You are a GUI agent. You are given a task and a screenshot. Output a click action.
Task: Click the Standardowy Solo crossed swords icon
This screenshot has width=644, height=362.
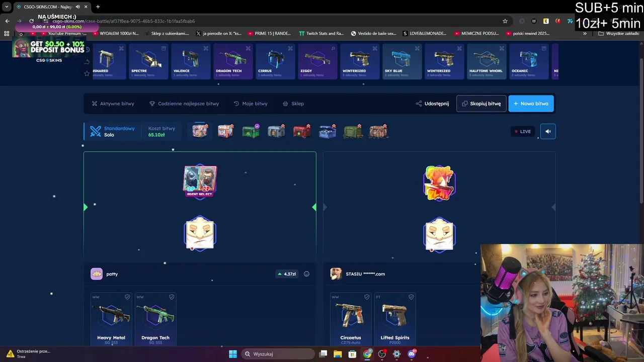(96, 131)
